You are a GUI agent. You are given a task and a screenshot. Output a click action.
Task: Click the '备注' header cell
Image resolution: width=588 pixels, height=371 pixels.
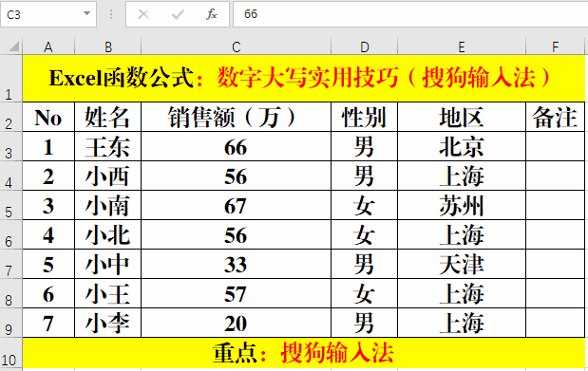(x=556, y=117)
